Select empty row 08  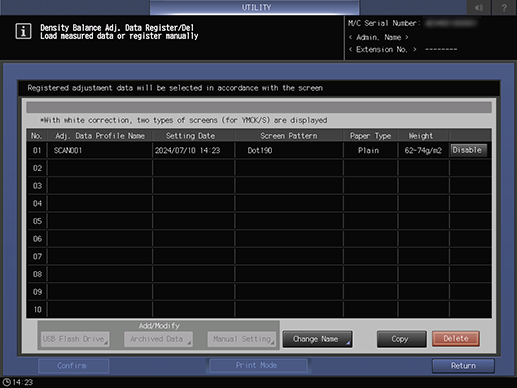(259, 274)
